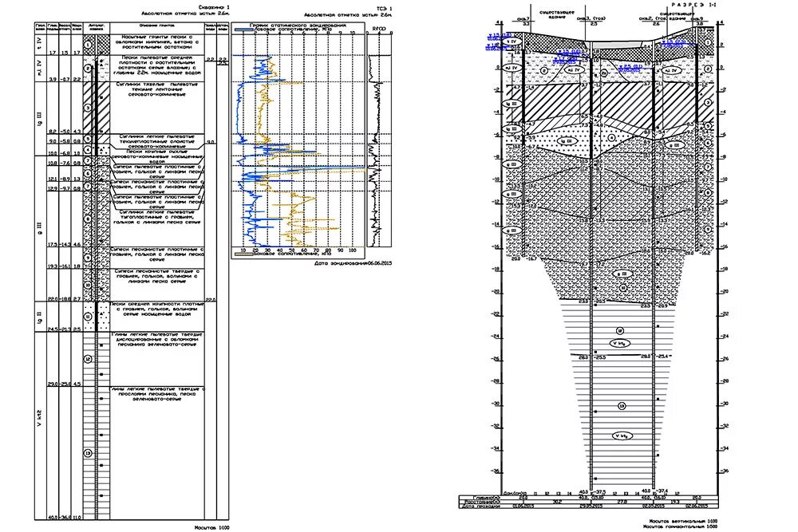Click the 'скв.7' borehole label on section
This screenshot has width=798, height=532.
click(523, 19)
